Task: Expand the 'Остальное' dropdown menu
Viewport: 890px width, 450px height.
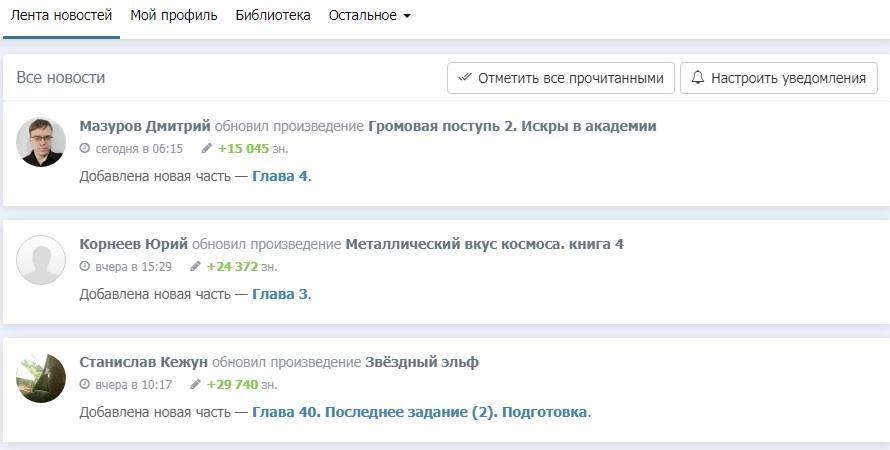Action: (369, 16)
